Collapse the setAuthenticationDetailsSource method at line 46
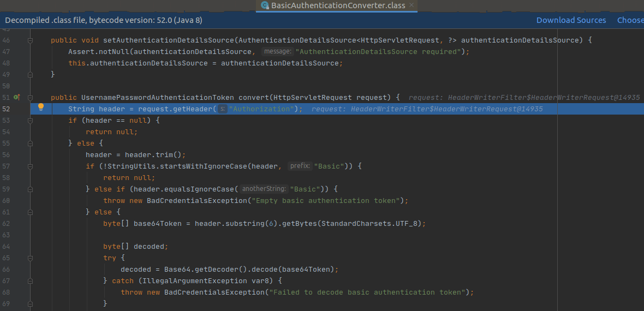644x311 pixels. point(30,40)
